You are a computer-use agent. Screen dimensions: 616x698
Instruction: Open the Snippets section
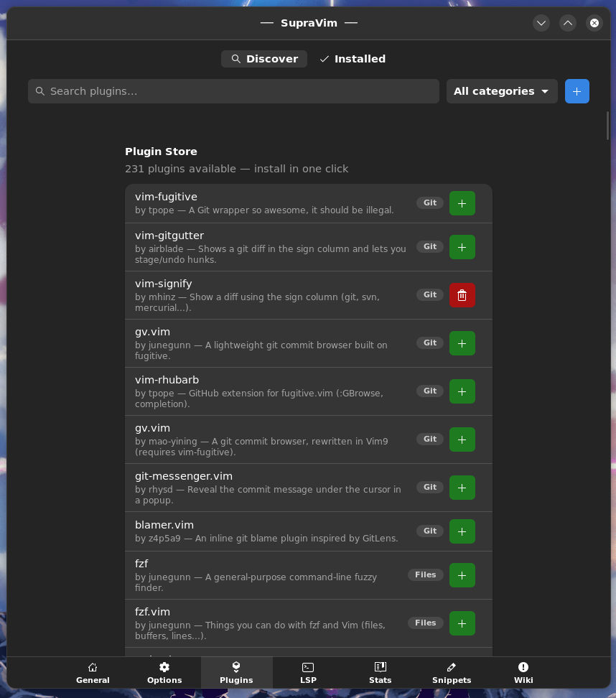(x=452, y=673)
